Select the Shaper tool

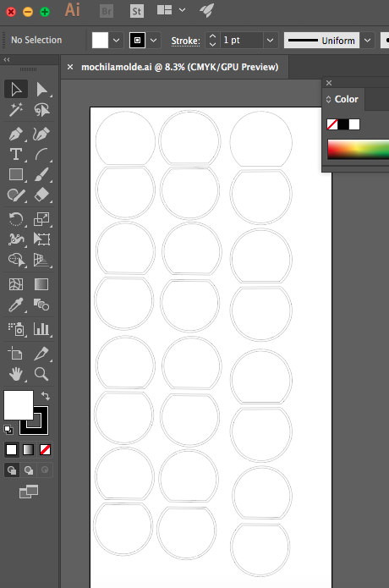(x=16, y=195)
